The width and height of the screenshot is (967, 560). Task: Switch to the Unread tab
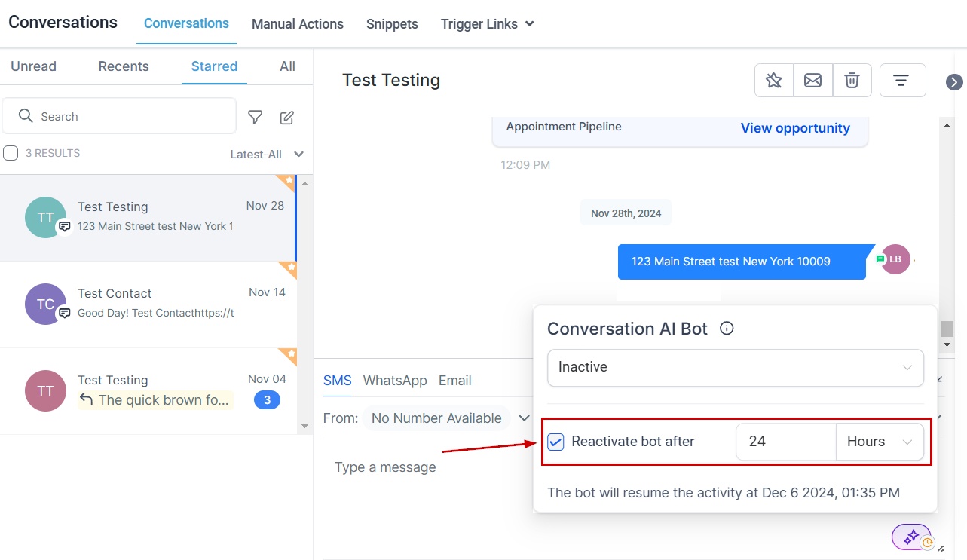click(33, 66)
